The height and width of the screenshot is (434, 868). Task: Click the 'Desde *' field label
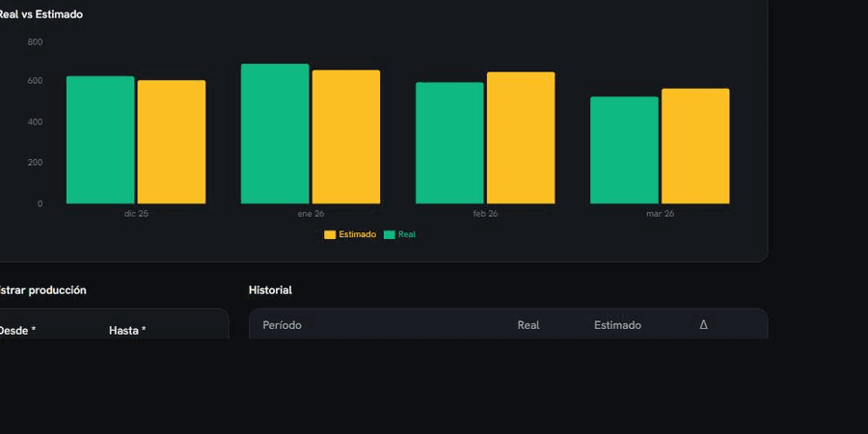[x=16, y=331]
